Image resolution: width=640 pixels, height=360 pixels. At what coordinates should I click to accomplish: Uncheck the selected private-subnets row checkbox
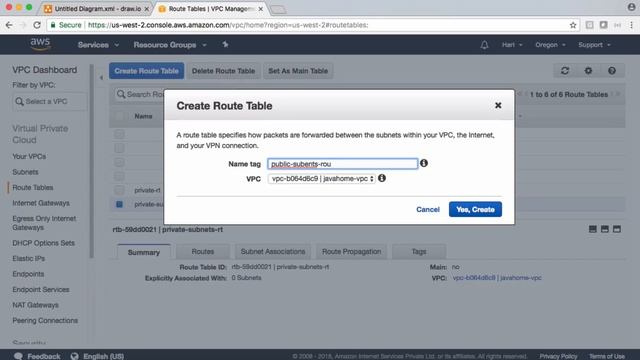pyautogui.click(x=119, y=204)
